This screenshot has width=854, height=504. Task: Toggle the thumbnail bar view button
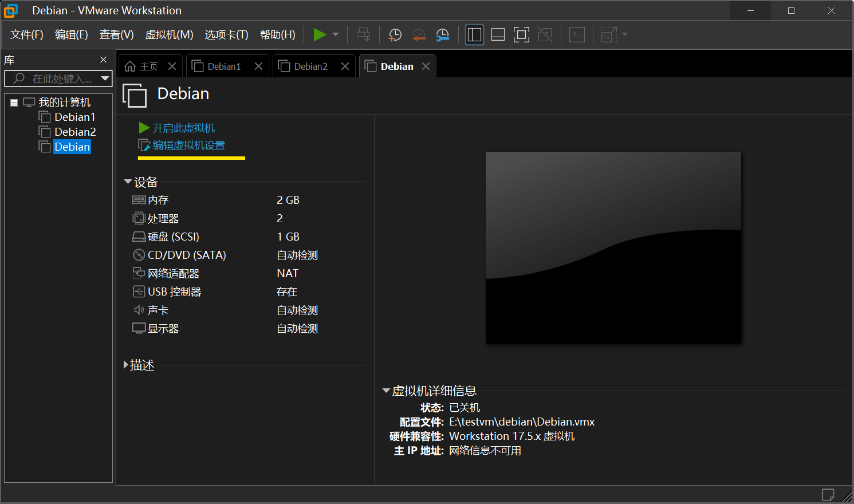(x=498, y=35)
